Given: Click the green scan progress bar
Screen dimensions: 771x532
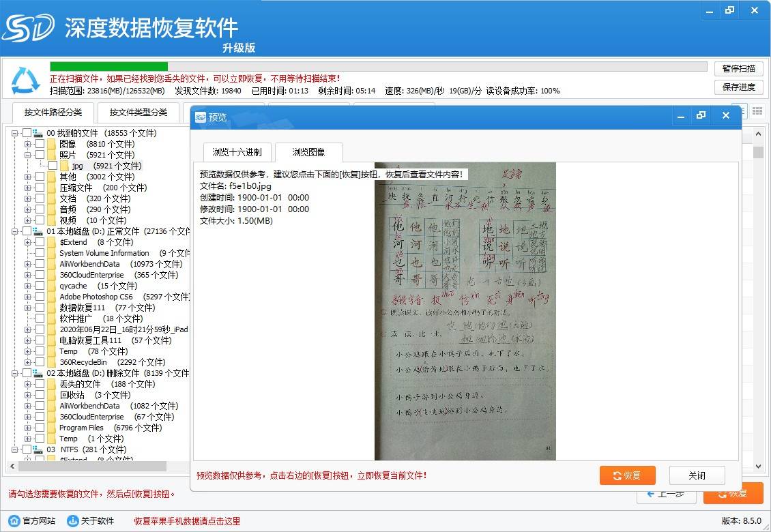Looking at the screenshot, I should click(x=102, y=66).
